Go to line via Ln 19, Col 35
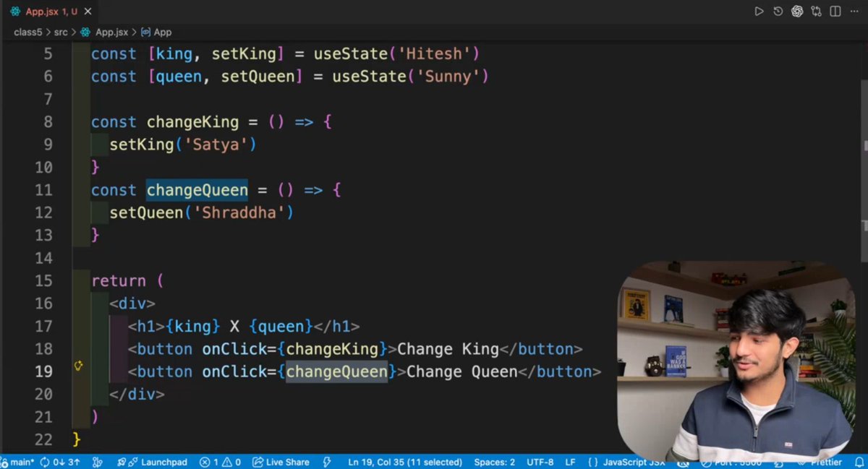 point(405,462)
